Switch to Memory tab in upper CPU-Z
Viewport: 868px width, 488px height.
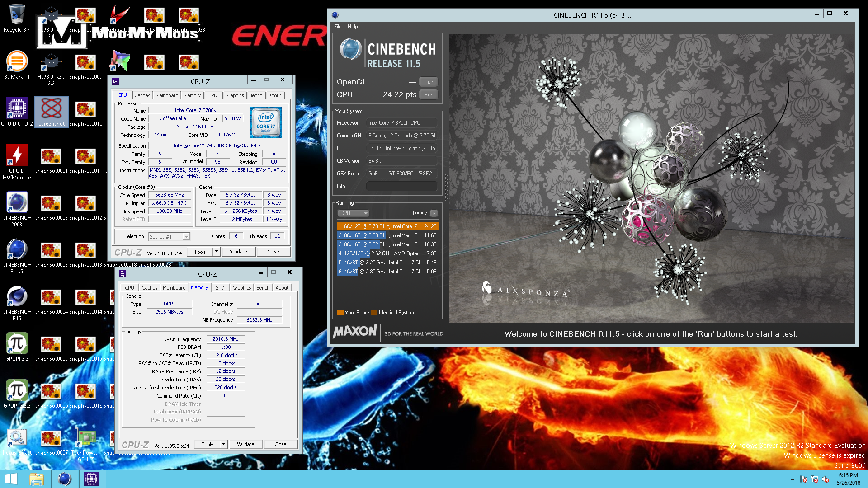[192, 95]
